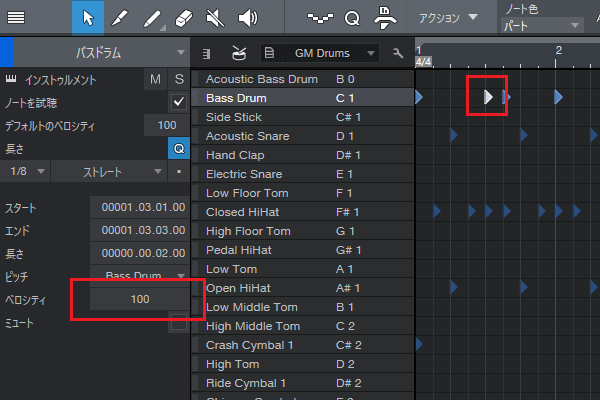Switch to drum editor view icon
This screenshot has width=600, height=400.
(238, 53)
